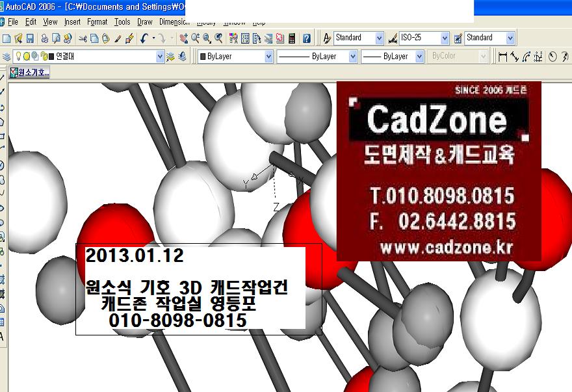Activate Match Properties brush icon

pos(118,38)
